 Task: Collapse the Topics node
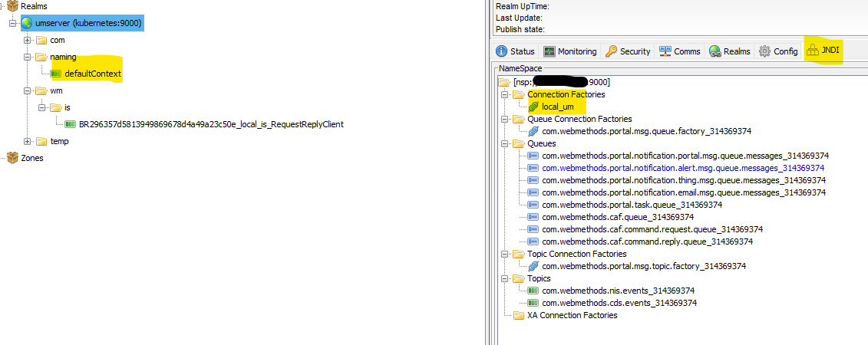pyautogui.click(x=504, y=278)
